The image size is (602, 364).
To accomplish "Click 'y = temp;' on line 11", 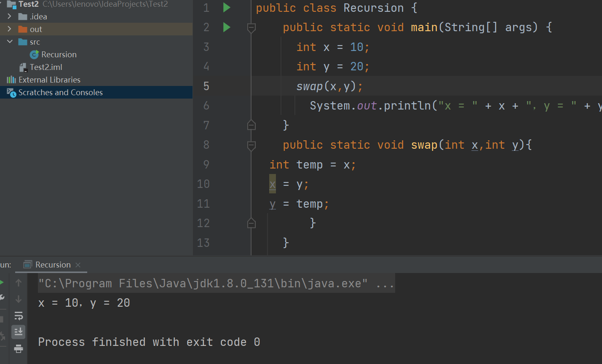I will (x=299, y=204).
